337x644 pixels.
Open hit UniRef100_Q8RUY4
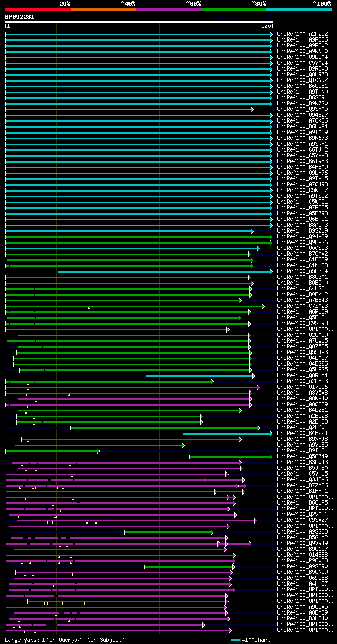point(302,376)
